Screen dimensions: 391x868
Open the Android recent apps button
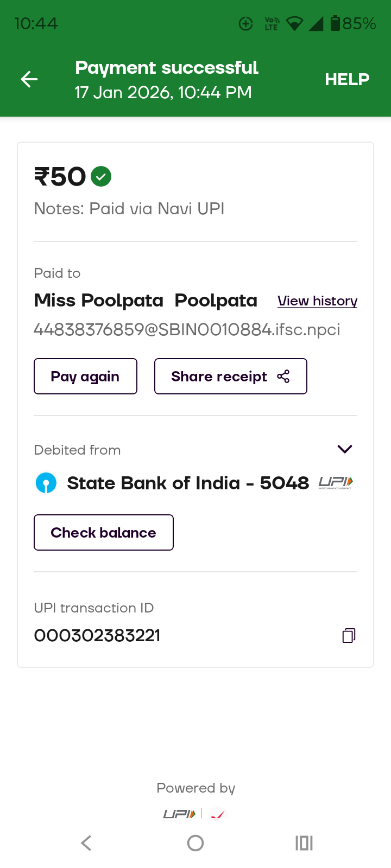coord(304,843)
